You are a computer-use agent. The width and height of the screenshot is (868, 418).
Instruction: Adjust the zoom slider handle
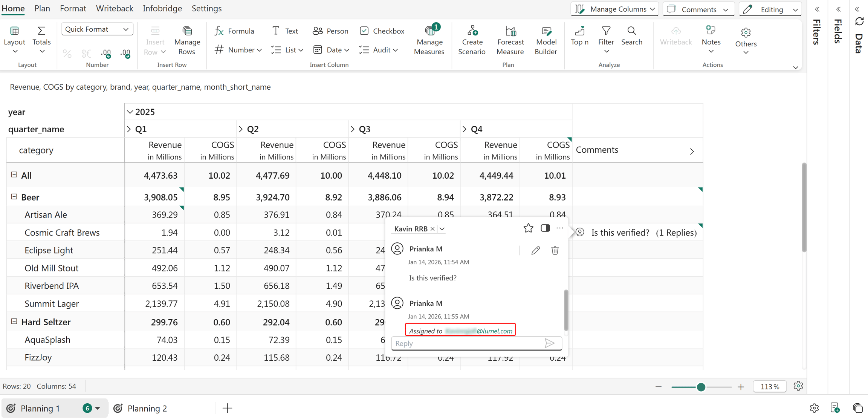click(701, 387)
